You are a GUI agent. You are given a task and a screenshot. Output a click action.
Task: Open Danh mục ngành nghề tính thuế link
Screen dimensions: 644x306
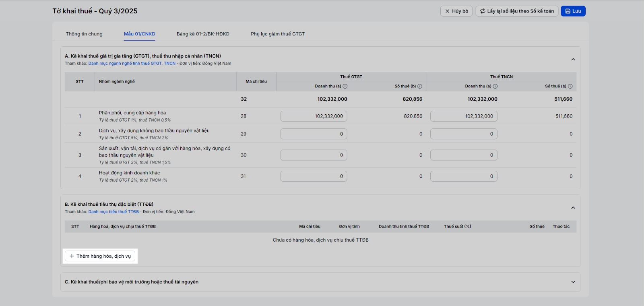132,64
